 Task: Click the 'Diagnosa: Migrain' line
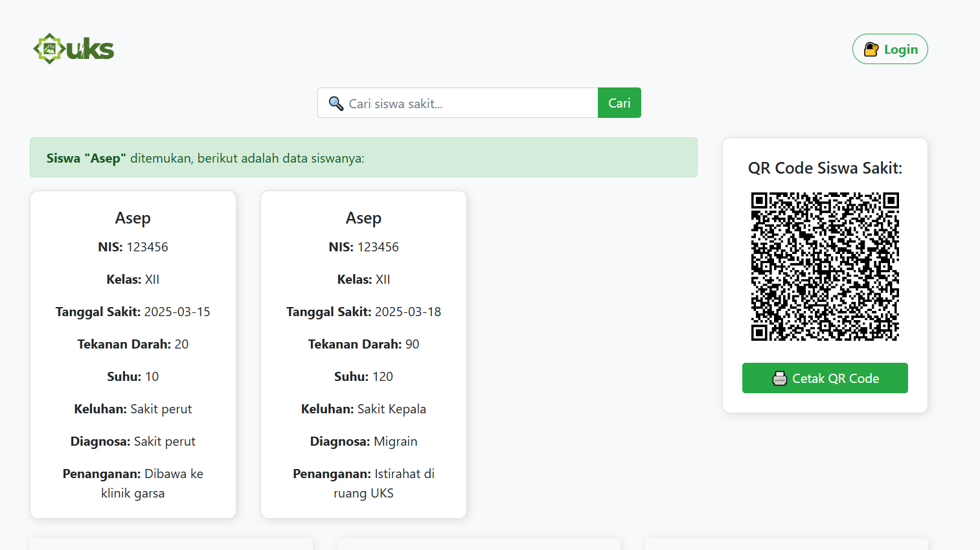coord(363,441)
